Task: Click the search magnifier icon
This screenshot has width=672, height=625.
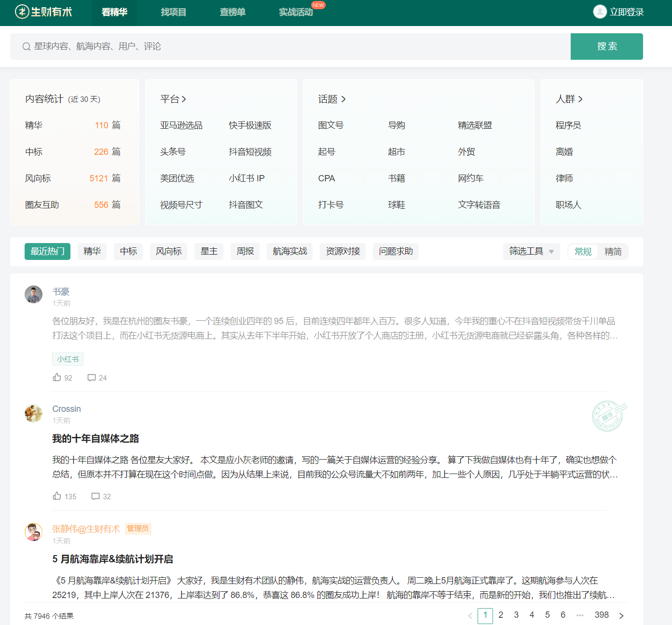Action: (x=27, y=46)
